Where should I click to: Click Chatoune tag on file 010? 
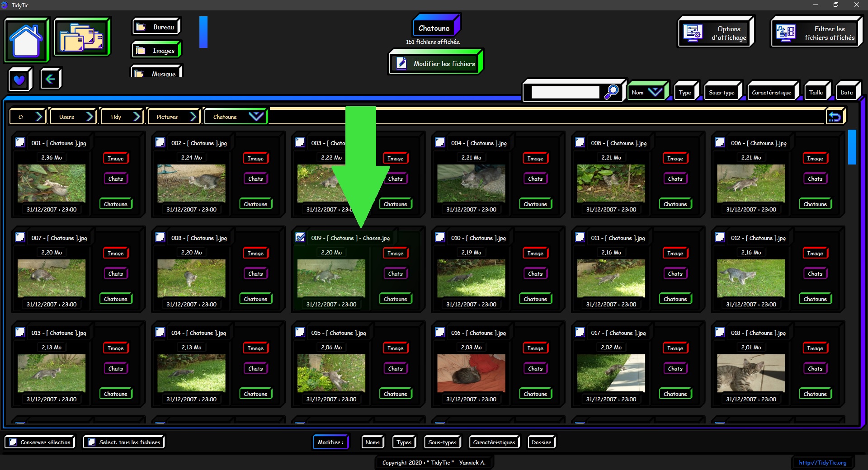click(535, 299)
